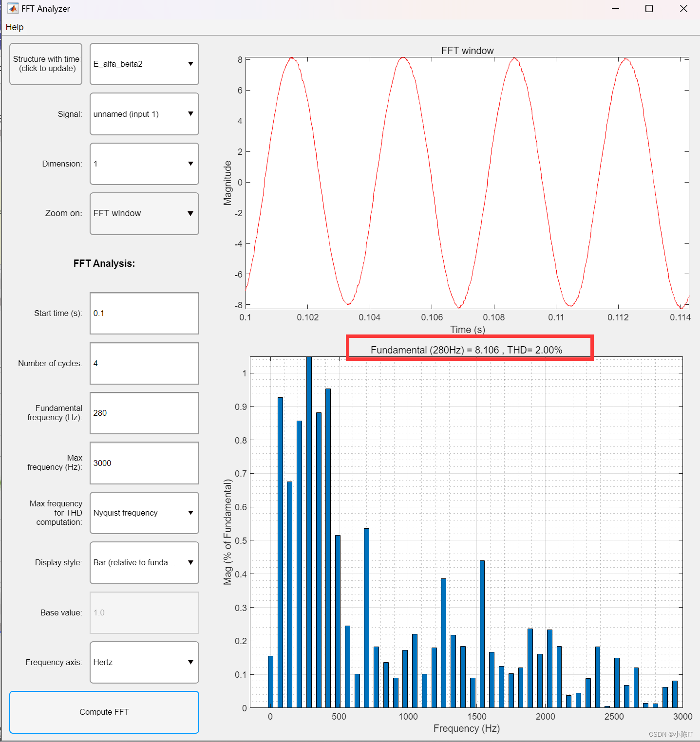The width and height of the screenshot is (700, 742).
Task: Click Structure with time update button
Action: pyautogui.click(x=46, y=64)
